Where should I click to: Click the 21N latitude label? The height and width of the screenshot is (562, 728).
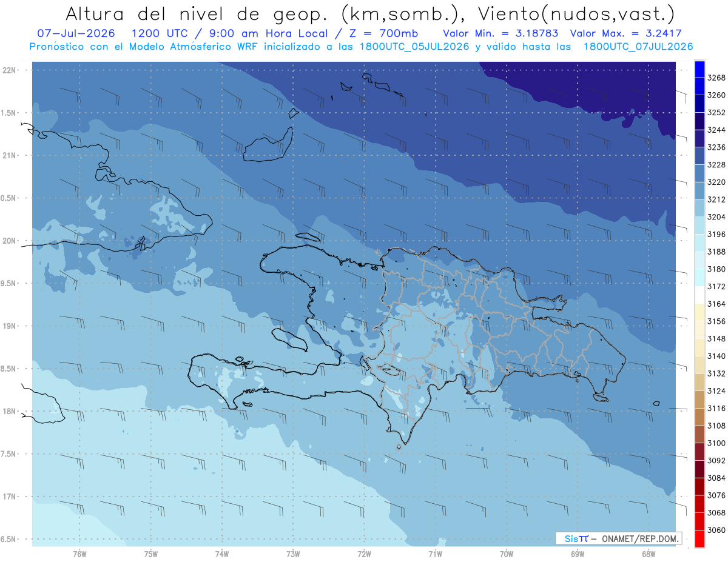point(9,156)
